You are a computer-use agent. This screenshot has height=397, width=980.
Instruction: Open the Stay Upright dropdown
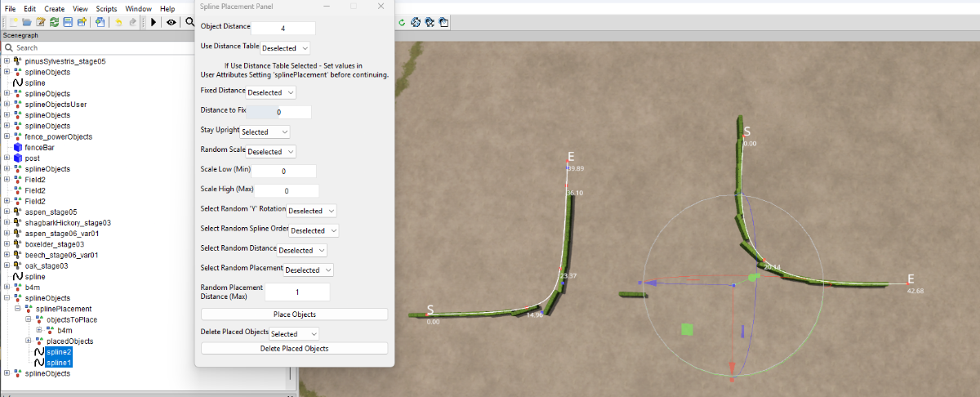[265, 132]
